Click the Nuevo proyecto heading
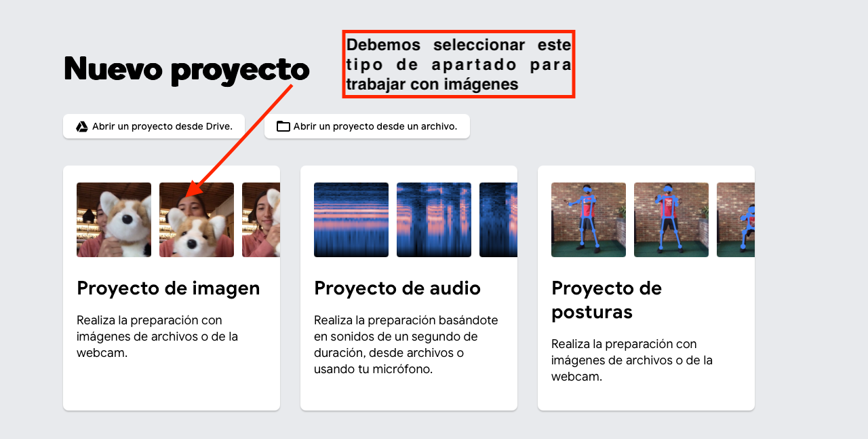 (186, 69)
